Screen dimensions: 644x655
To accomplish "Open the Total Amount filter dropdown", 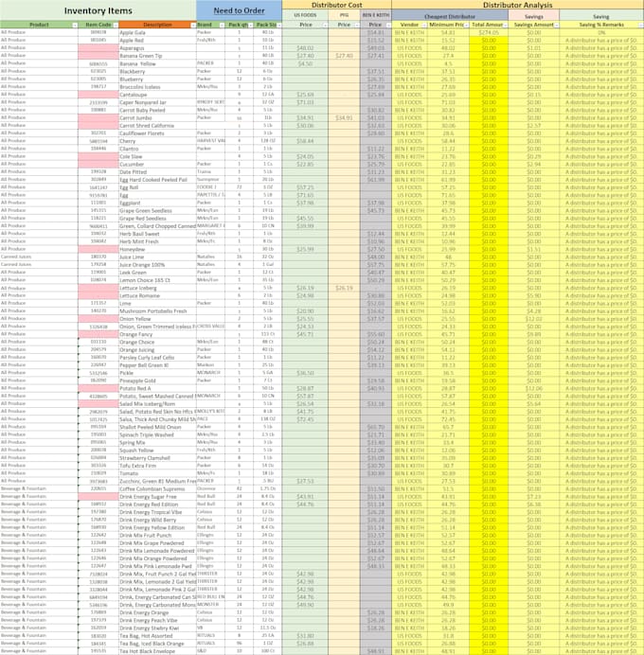I will [505, 25].
